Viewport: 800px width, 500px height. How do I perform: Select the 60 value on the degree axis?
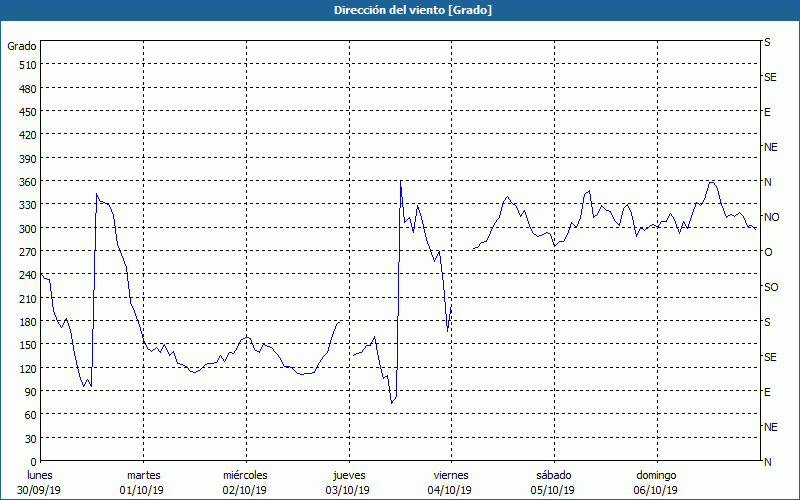31,416
